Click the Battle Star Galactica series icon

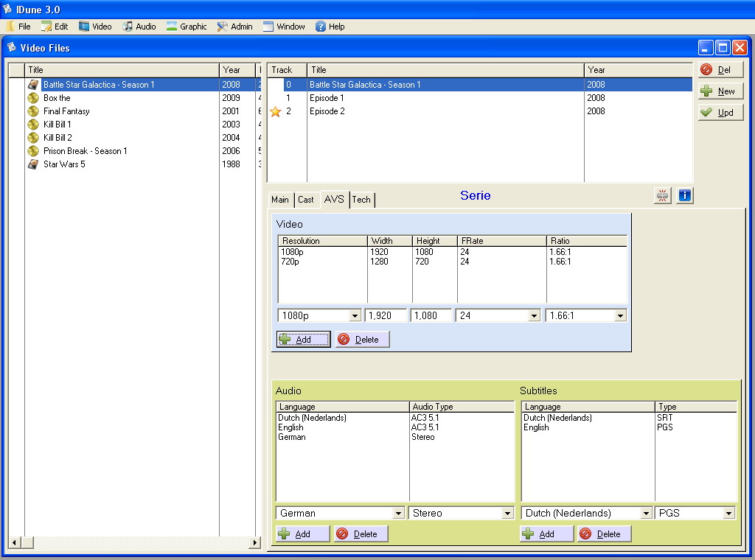pos(33,85)
